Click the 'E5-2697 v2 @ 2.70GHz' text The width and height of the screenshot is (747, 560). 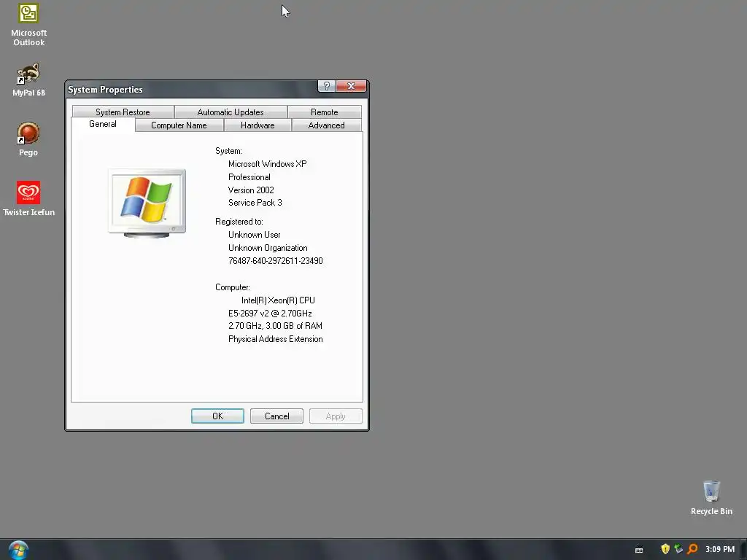(x=270, y=314)
